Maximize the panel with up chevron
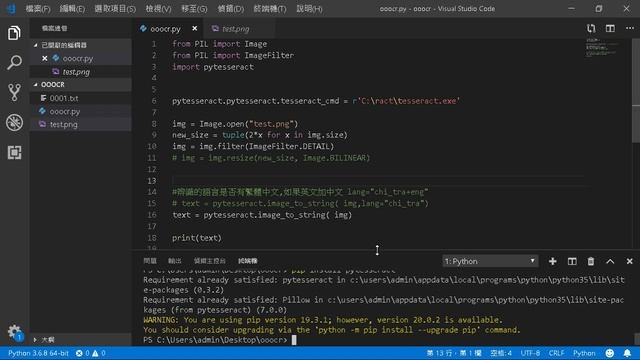The image size is (640, 360). pos(610,261)
